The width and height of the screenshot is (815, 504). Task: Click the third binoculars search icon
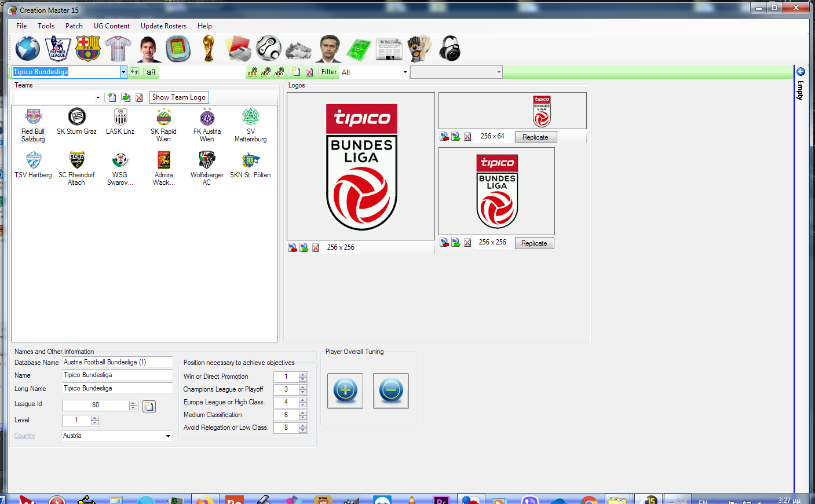[x=279, y=72]
